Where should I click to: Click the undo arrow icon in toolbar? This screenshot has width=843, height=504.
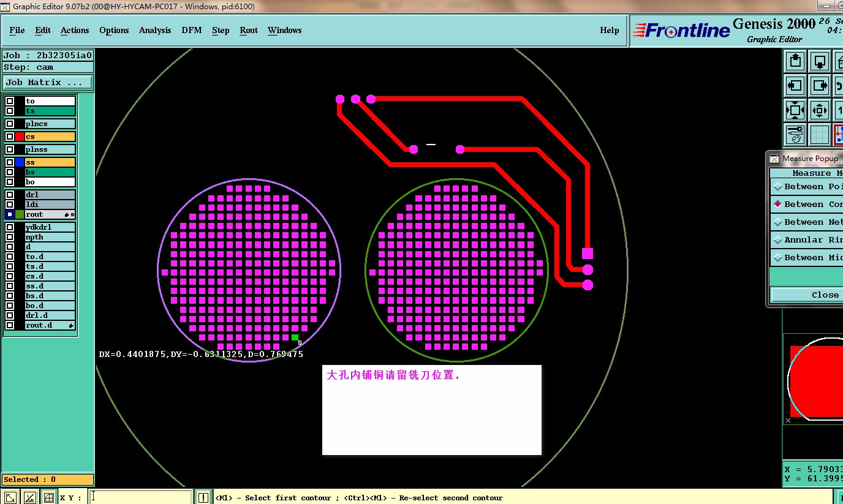[838, 85]
